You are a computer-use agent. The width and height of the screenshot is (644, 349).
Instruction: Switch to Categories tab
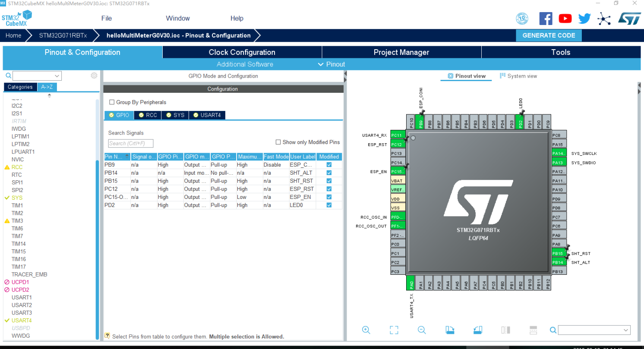tap(20, 87)
